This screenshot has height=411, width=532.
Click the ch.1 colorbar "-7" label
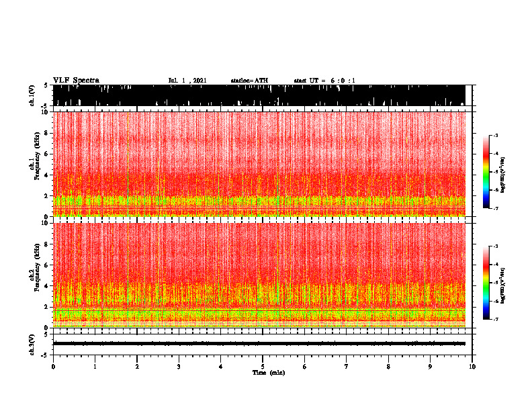[496, 208]
